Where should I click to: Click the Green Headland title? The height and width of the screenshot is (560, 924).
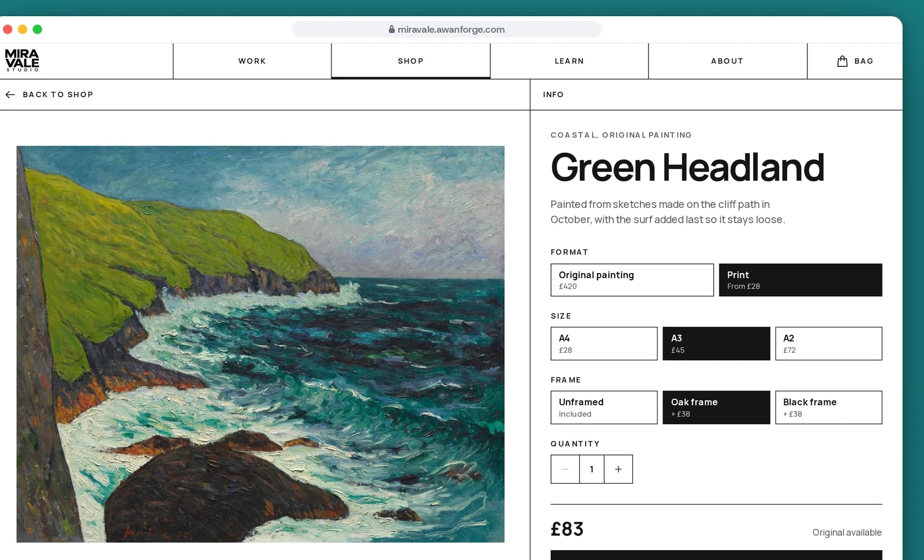click(687, 167)
